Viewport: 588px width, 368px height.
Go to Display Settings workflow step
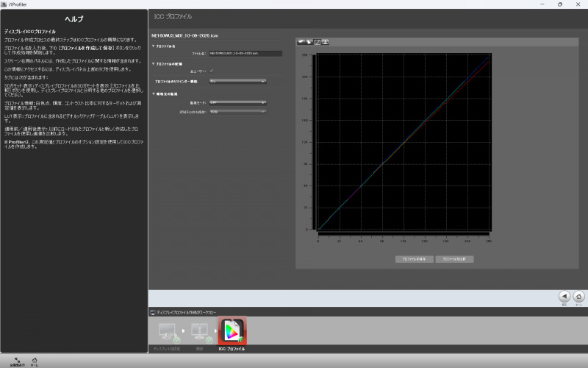[168, 333]
